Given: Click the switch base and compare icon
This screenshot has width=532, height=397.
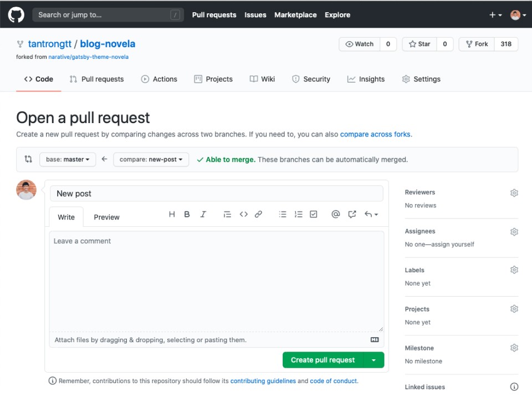Looking at the screenshot, I should tap(28, 159).
